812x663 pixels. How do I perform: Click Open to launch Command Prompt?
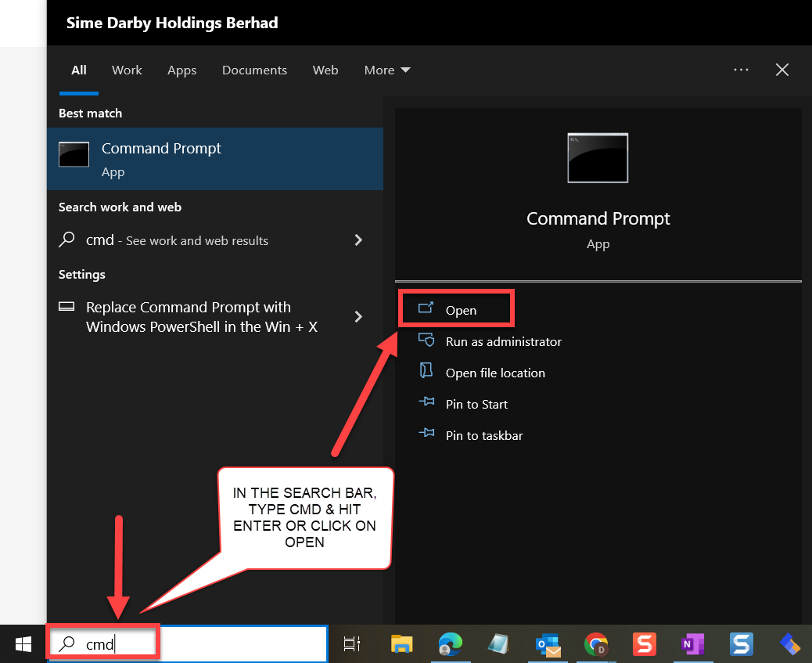(460, 310)
